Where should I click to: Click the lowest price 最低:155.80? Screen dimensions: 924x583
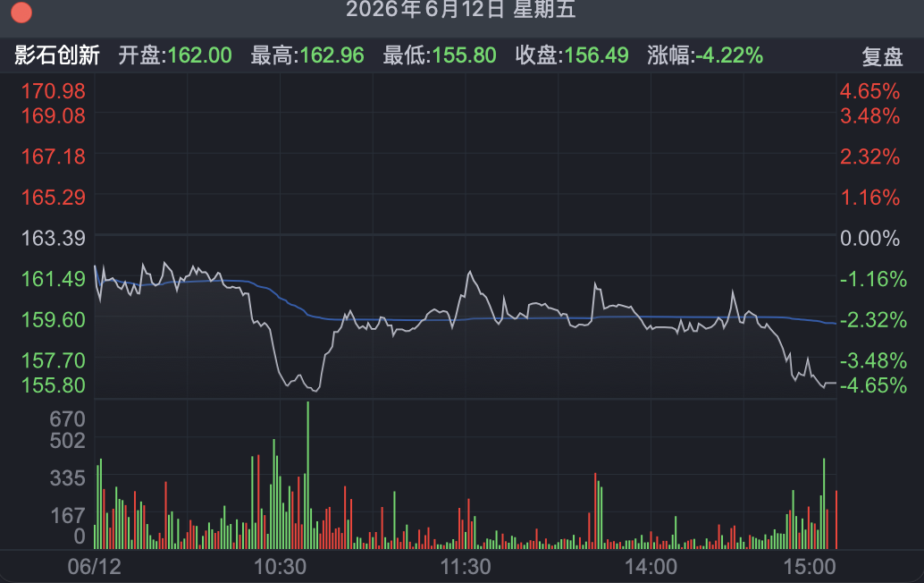pos(440,55)
